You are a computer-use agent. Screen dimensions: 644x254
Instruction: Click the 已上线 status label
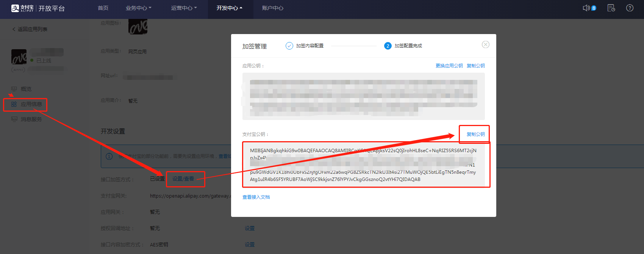(44, 61)
